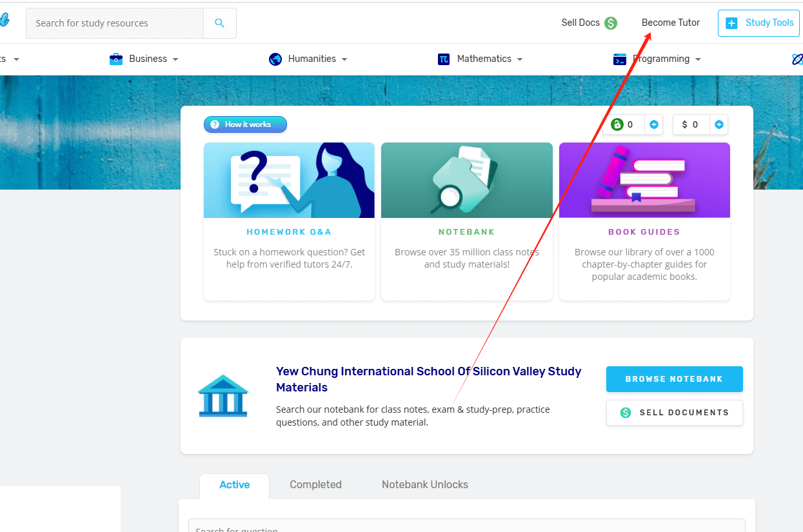This screenshot has height=532, width=803.
Task: Open the Homework Q&A illustration
Action: point(289,180)
